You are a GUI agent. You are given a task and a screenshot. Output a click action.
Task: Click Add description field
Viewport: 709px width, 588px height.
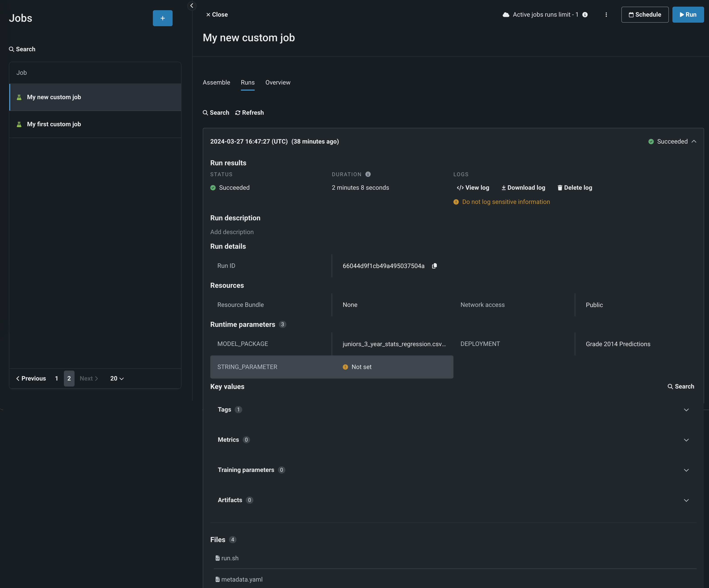point(232,232)
